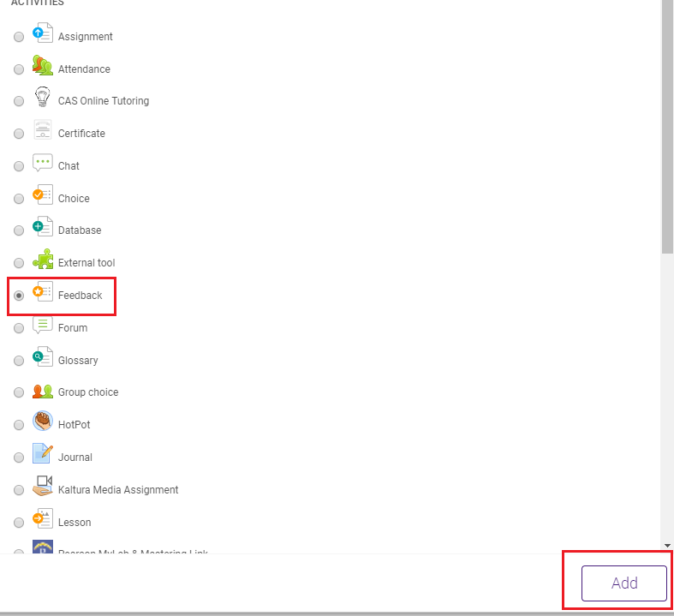Select the Chat radio button
The image size is (674, 616).
pos(19,166)
